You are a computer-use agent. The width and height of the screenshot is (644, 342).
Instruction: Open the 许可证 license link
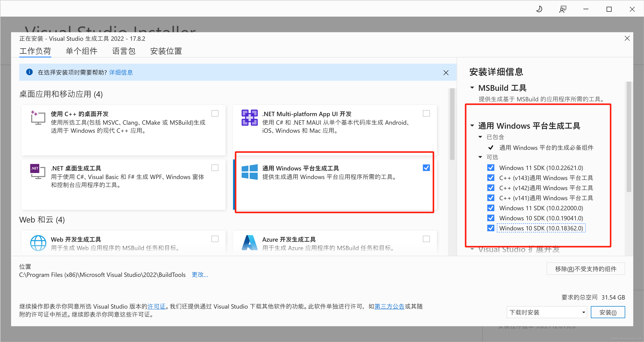(157, 306)
